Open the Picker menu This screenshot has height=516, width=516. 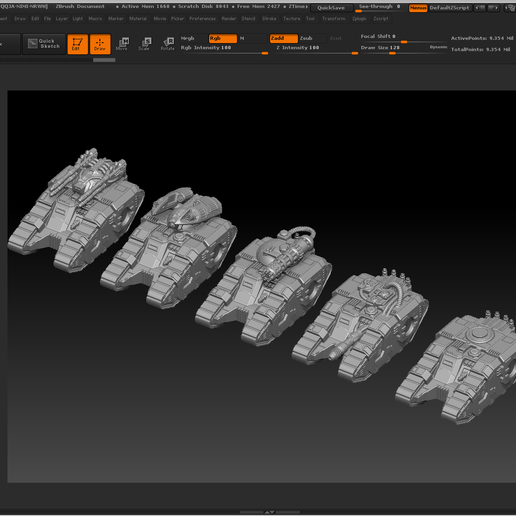pos(177,19)
